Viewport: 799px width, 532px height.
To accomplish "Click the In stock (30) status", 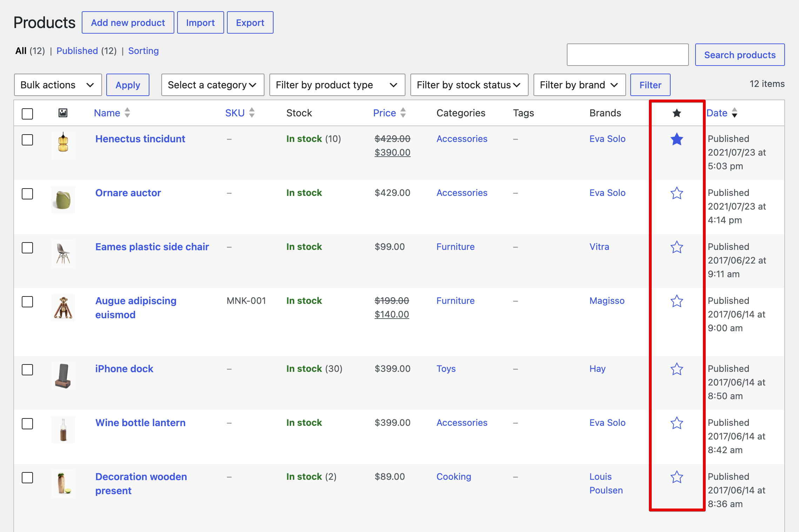I will pos(314,369).
